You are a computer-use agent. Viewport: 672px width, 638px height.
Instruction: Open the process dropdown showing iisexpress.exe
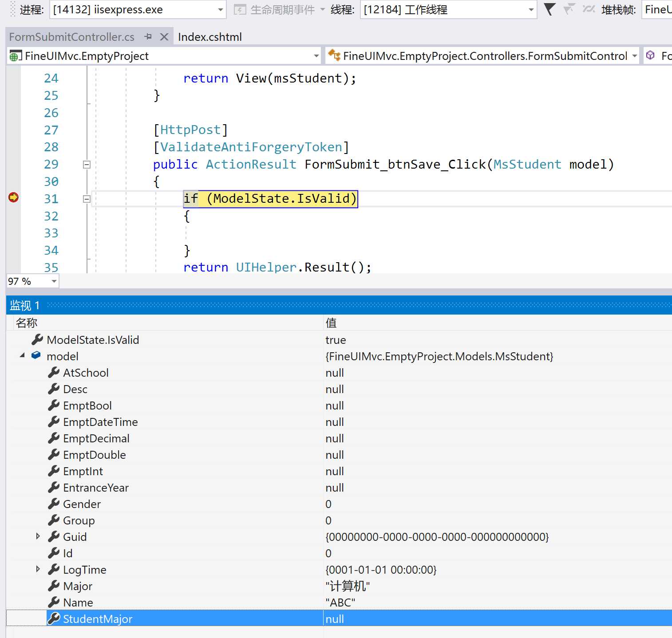(x=138, y=9)
